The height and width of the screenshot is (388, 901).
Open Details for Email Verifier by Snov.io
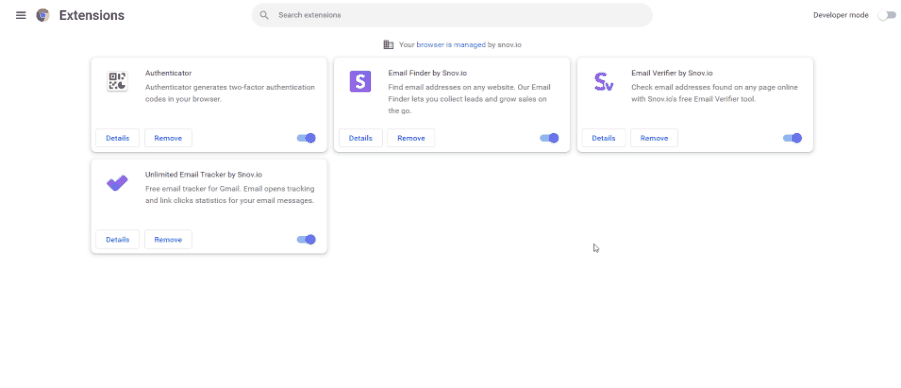click(x=603, y=138)
